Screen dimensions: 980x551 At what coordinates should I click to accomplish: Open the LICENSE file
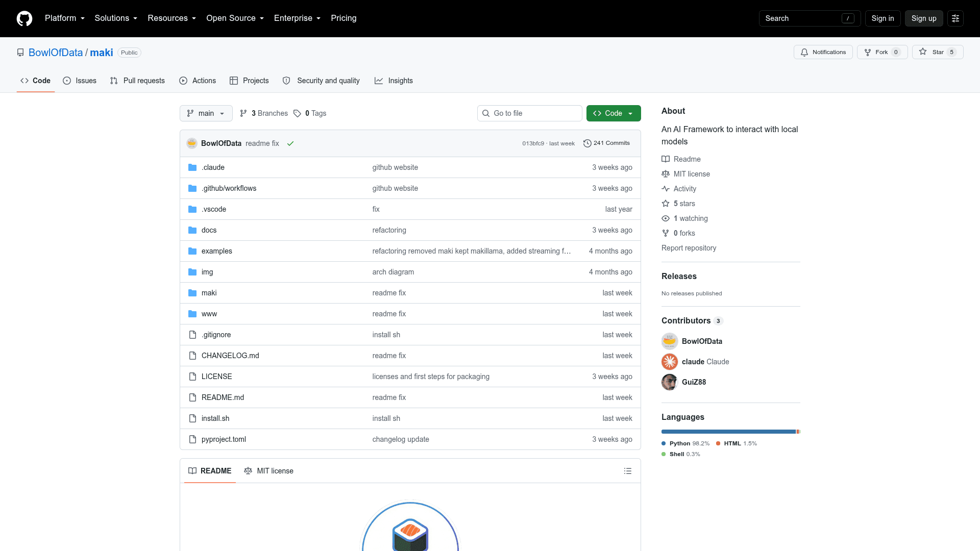[x=216, y=377]
